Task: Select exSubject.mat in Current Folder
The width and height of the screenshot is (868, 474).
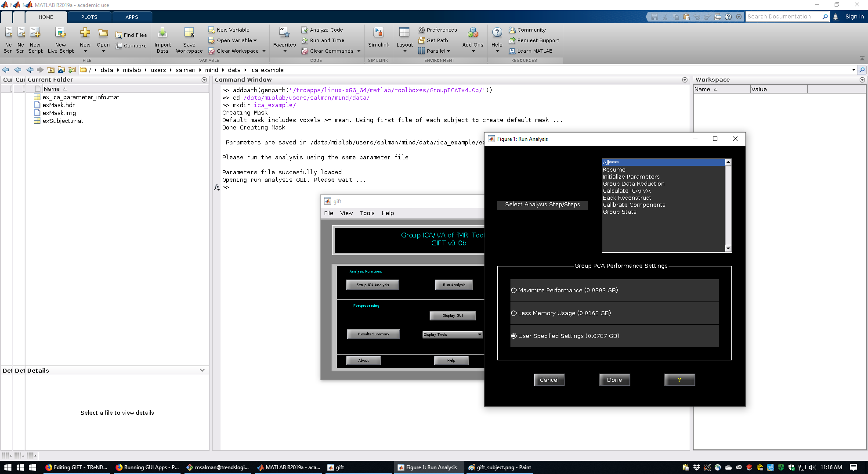Action: coord(59,121)
